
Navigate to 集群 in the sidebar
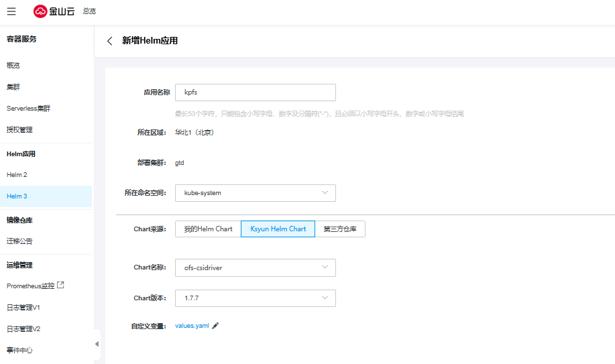tap(13, 87)
